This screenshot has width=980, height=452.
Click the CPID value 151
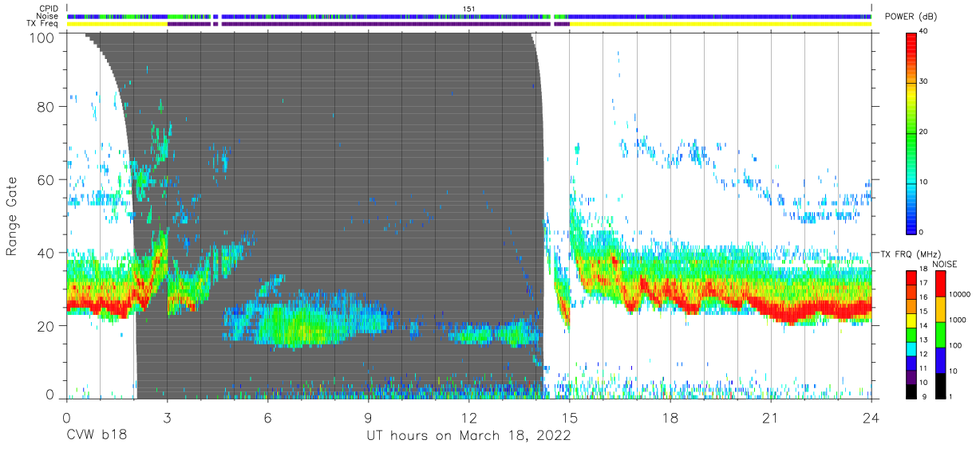pyautogui.click(x=469, y=9)
